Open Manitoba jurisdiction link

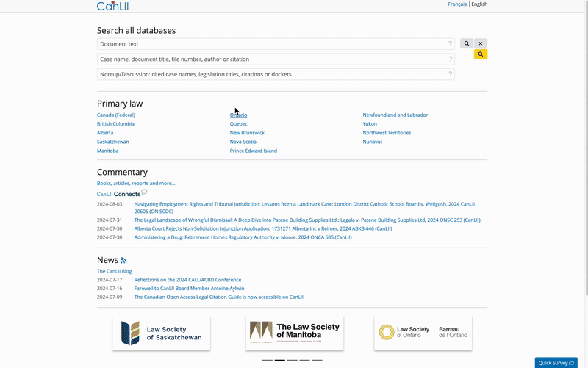point(107,151)
